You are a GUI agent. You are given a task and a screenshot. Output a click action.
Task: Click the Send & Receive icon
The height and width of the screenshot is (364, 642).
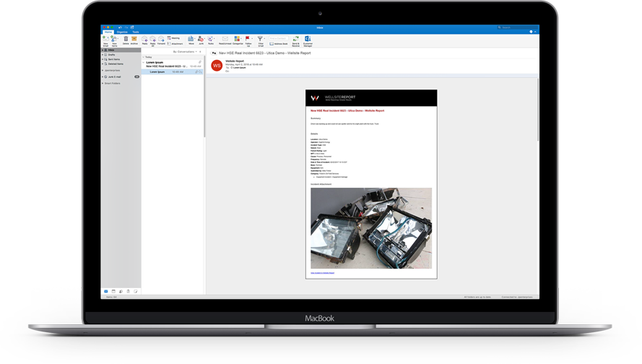296,39
